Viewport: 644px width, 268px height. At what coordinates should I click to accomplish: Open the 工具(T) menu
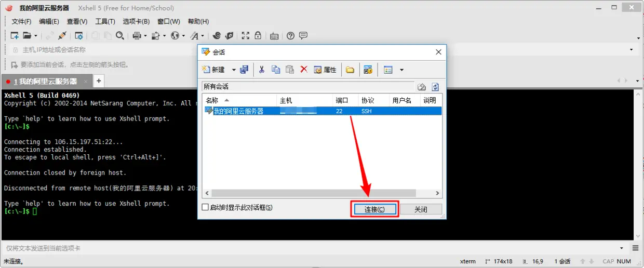[105, 21]
